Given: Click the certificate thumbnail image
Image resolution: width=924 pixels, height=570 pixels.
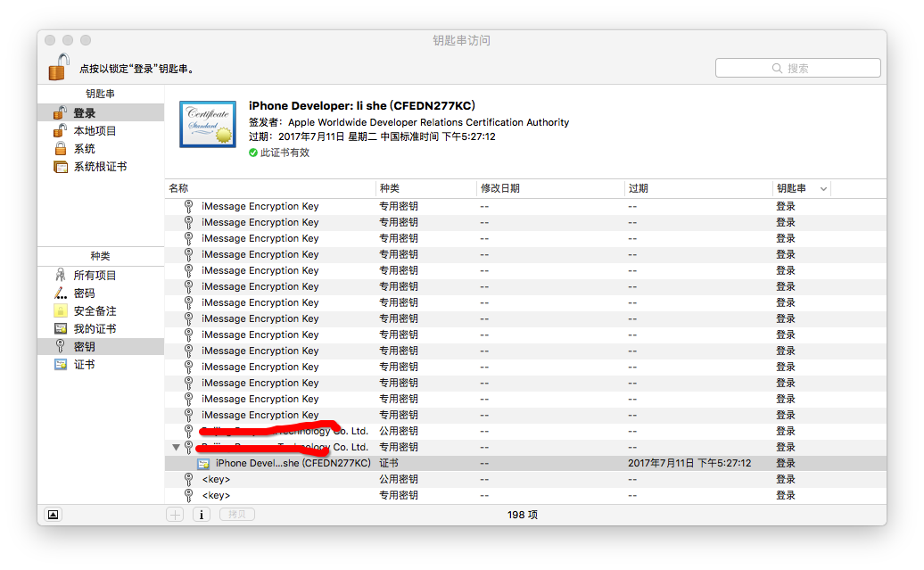Looking at the screenshot, I should click(208, 124).
